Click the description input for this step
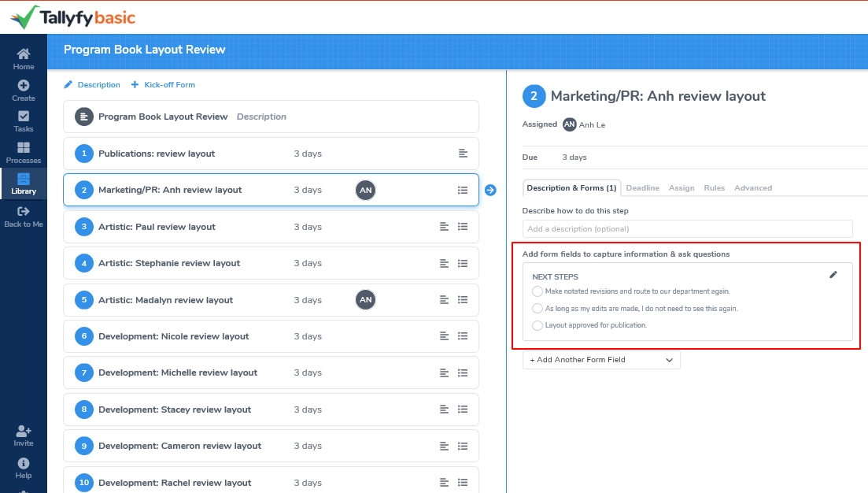This screenshot has height=493, width=868. pyautogui.click(x=687, y=228)
